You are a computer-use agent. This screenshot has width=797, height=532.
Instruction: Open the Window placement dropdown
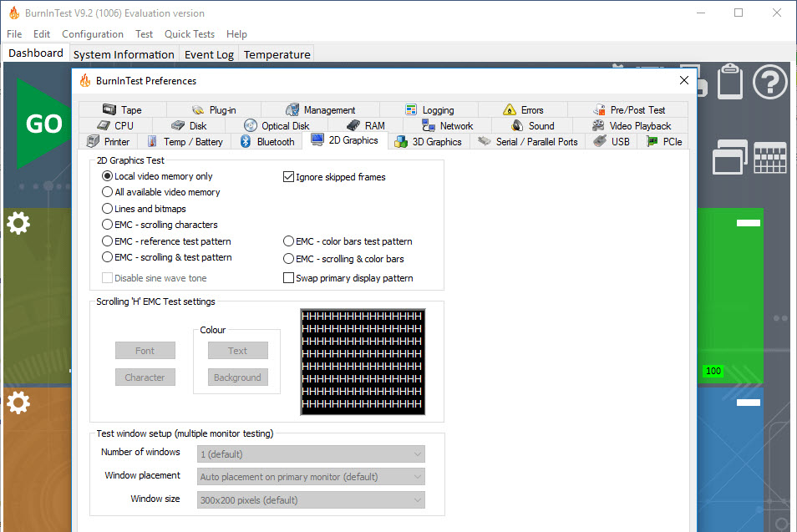pyautogui.click(x=311, y=477)
